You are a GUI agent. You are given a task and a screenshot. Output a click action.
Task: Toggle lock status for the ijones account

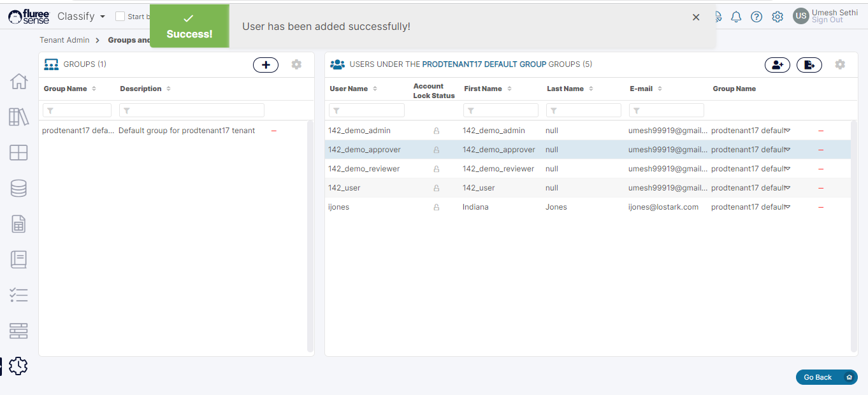(x=437, y=207)
